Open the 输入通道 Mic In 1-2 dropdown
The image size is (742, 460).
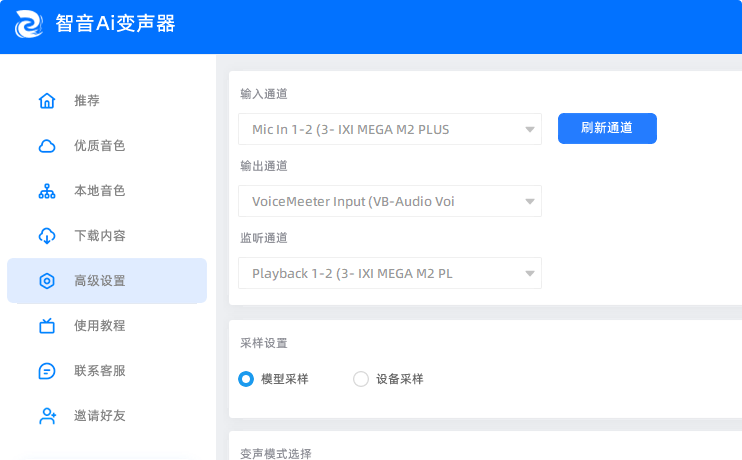[x=390, y=129]
